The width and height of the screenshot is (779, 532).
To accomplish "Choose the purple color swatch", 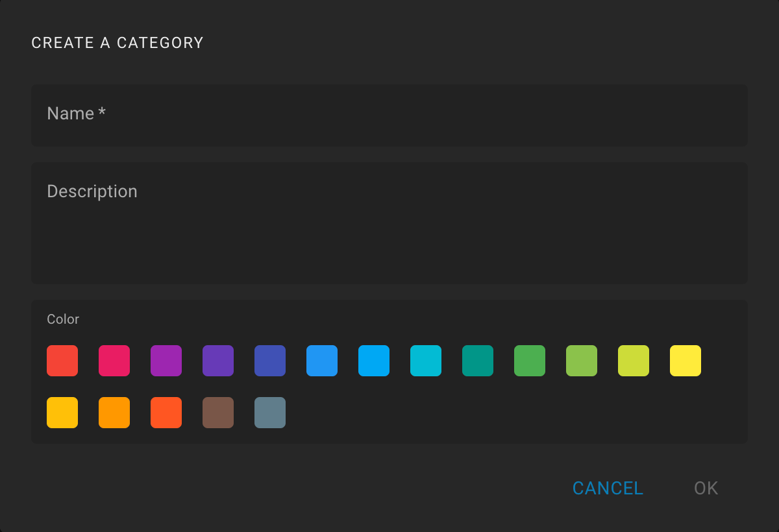I will (166, 361).
